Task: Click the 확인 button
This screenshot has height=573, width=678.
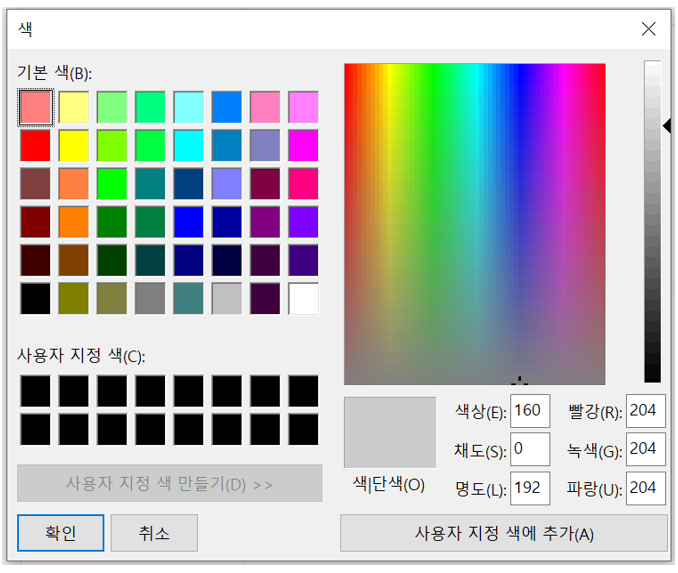Action: (61, 533)
